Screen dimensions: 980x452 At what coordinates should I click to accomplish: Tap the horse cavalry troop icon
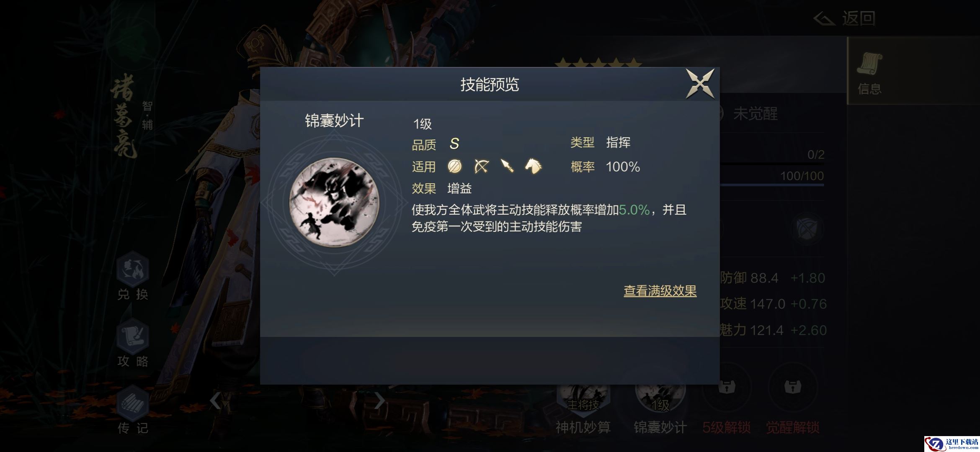533,166
